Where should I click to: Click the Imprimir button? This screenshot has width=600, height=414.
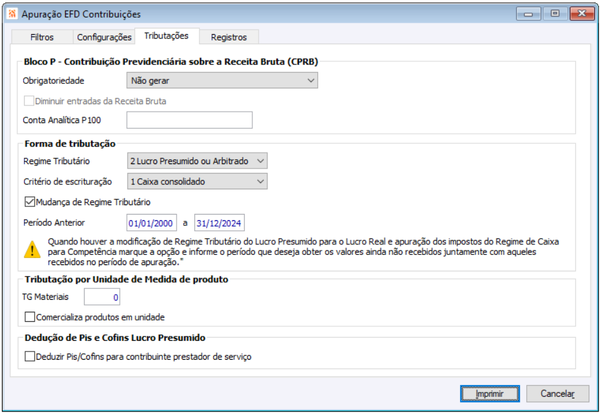[x=490, y=394]
